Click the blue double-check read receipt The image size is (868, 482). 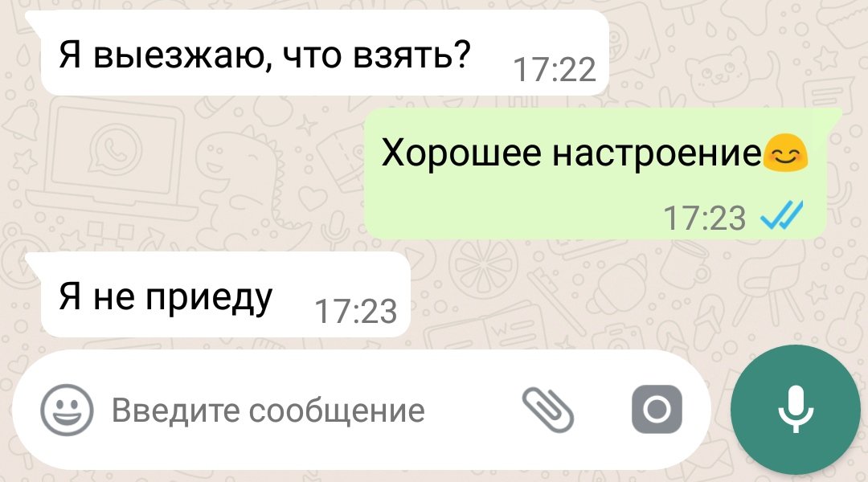[x=782, y=214]
